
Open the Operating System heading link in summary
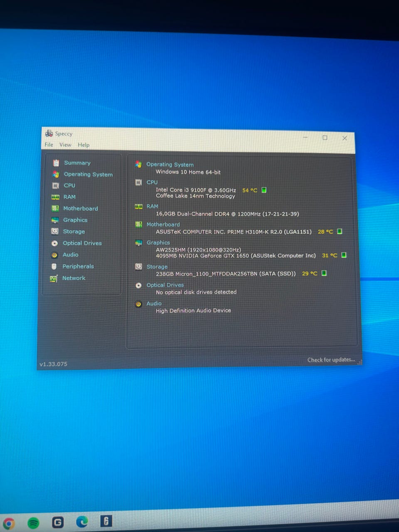point(170,165)
